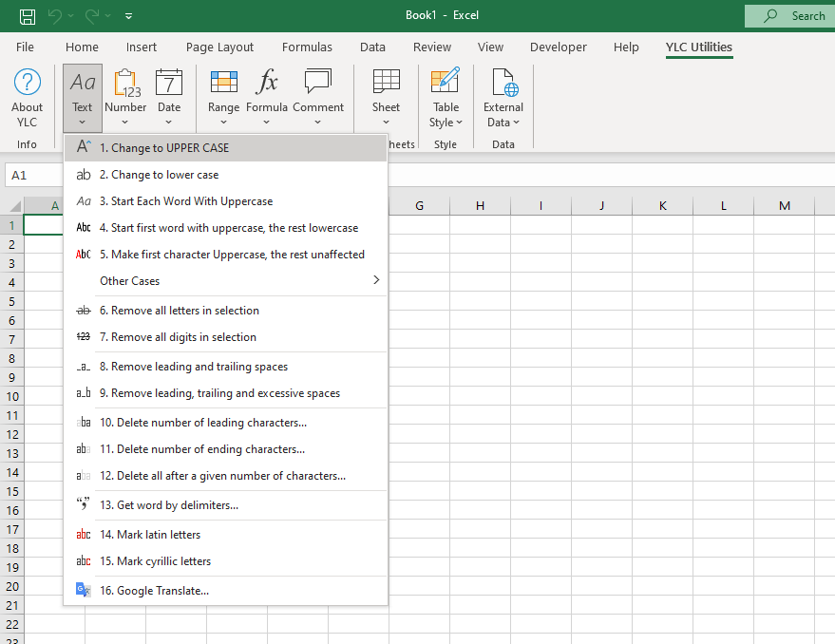
Task: Switch to the Formulas ribbon tab
Action: pos(307,47)
